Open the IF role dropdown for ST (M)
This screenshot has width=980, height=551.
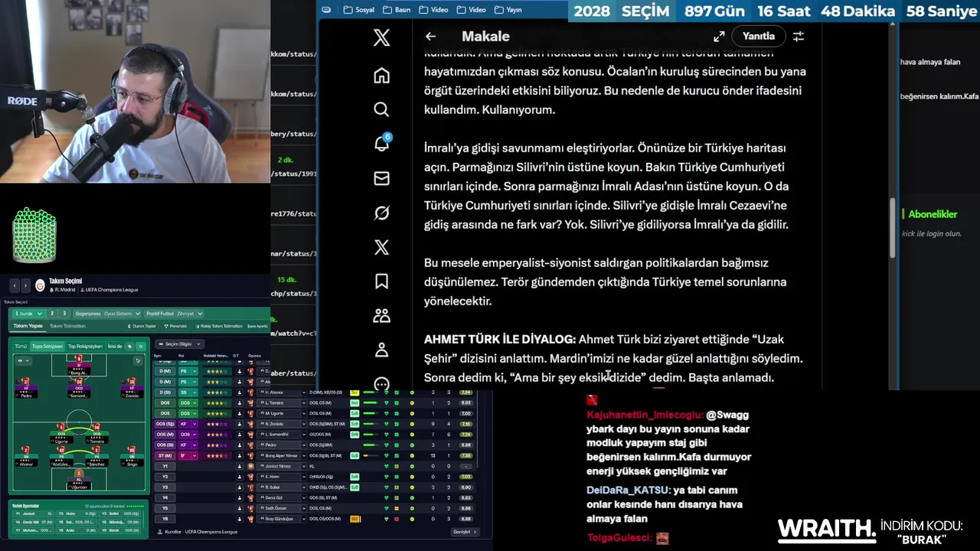coord(188,455)
